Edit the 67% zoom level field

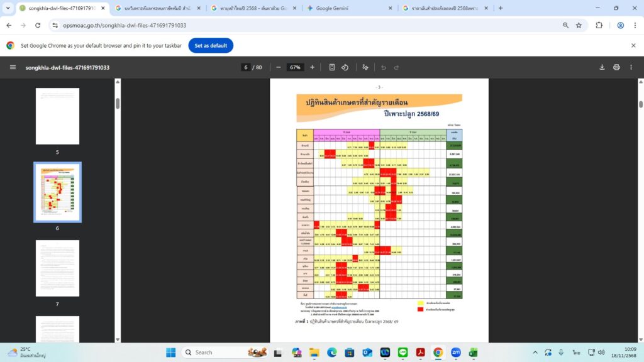(295, 67)
